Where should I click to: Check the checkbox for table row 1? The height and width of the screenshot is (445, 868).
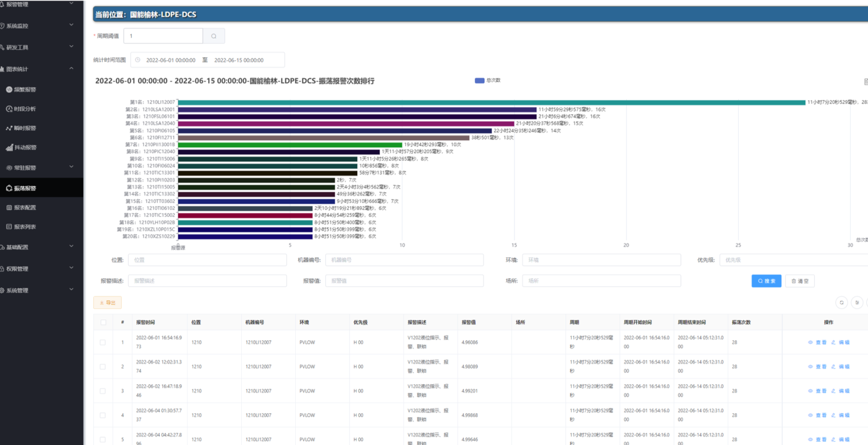click(103, 342)
